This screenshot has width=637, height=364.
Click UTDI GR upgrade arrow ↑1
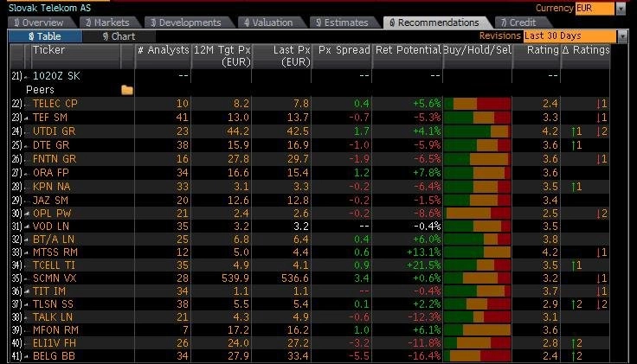pos(576,131)
